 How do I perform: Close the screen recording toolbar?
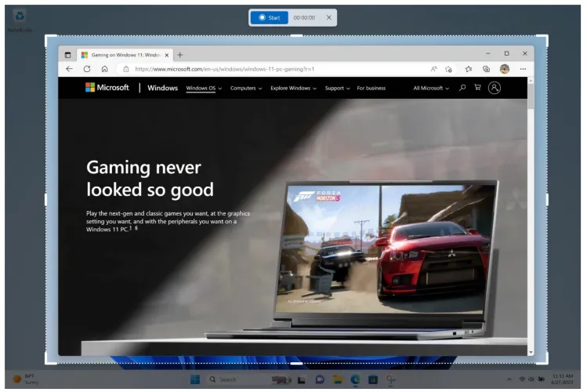329,17
